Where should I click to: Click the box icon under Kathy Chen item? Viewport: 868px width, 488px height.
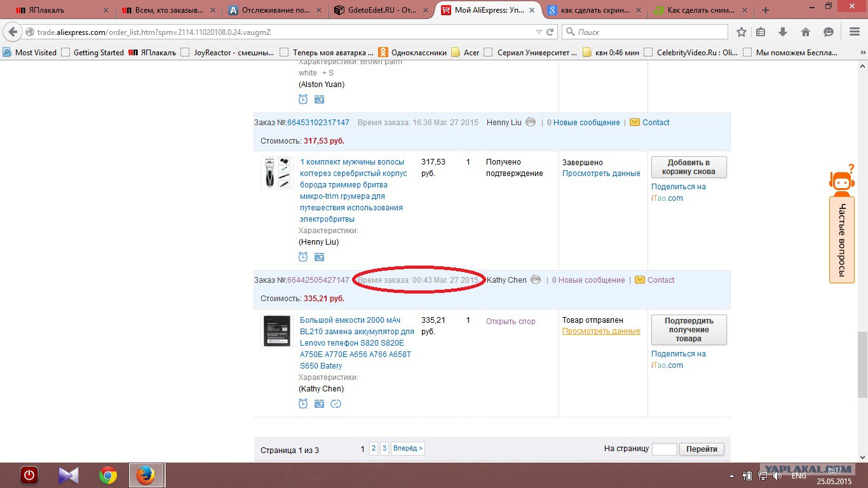[x=319, y=403]
